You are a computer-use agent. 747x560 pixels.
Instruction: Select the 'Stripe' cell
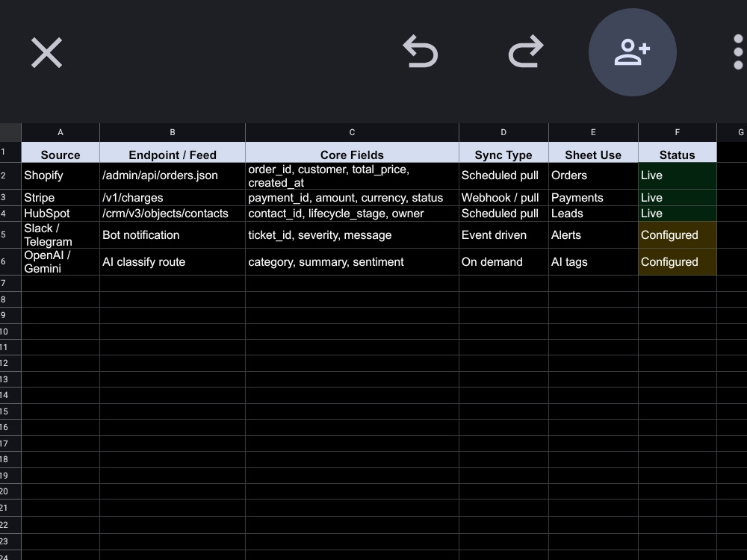(x=61, y=198)
